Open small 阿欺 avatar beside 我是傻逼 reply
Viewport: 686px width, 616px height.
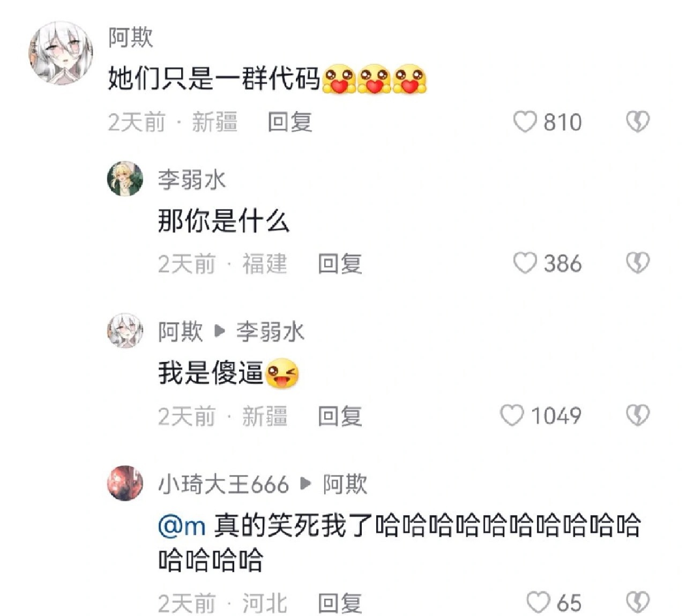(125, 331)
